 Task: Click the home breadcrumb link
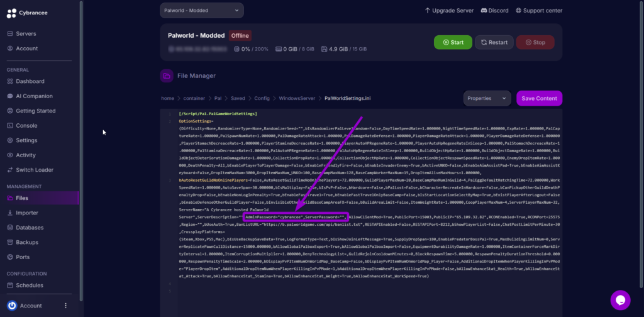[x=167, y=99]
